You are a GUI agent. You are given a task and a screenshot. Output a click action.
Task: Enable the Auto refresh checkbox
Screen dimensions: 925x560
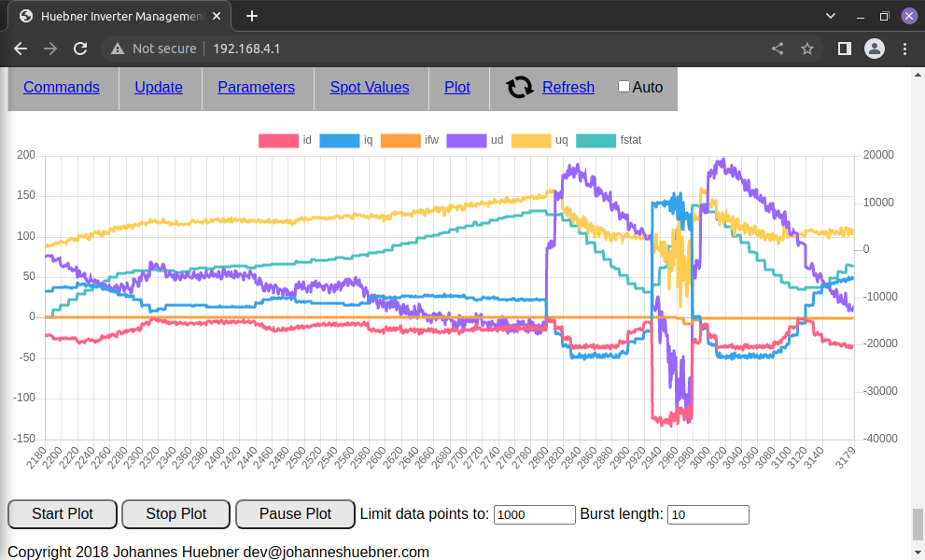pos(624,87)
